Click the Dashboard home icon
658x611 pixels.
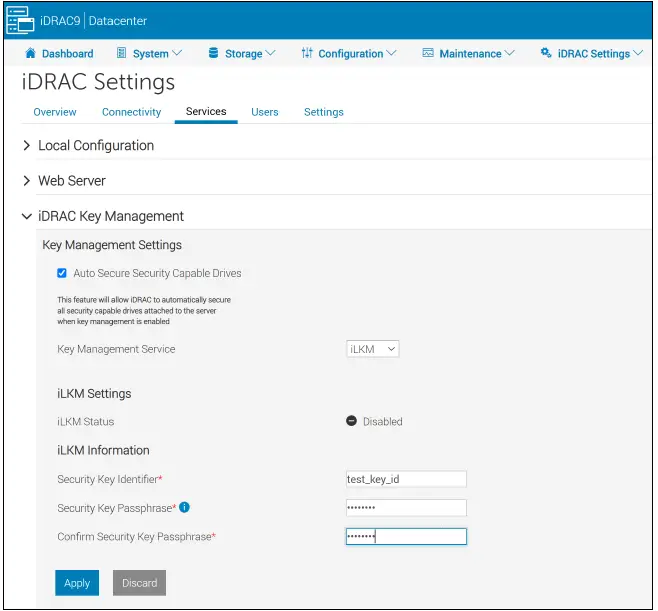click(31, 53)
